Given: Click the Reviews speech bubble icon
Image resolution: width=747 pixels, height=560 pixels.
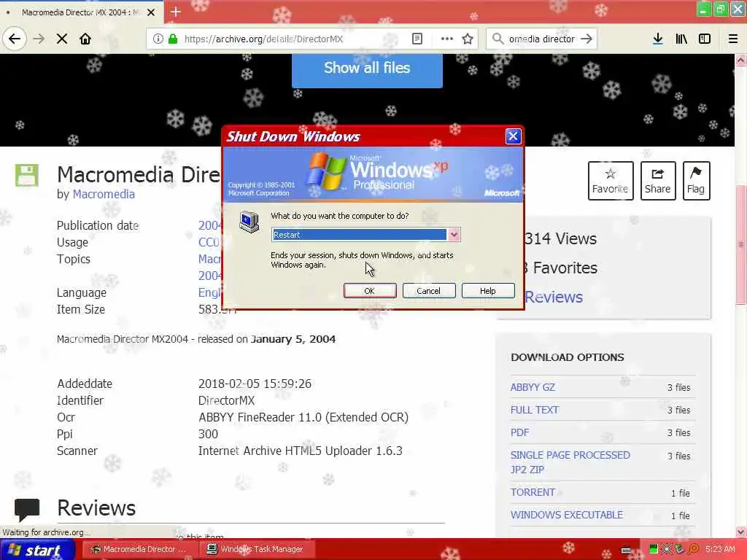Looking at the screenshot, I should pyautogui.click(x=27, y=510).
